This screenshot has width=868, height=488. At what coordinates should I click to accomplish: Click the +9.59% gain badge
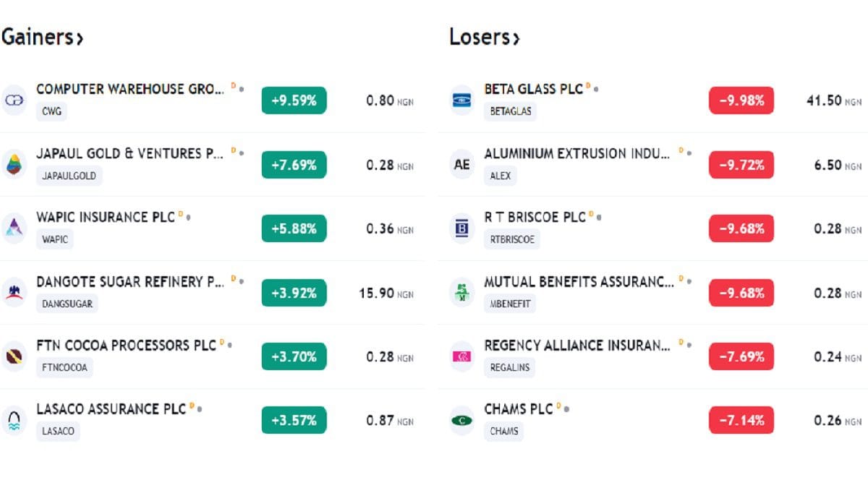point(294,100)
